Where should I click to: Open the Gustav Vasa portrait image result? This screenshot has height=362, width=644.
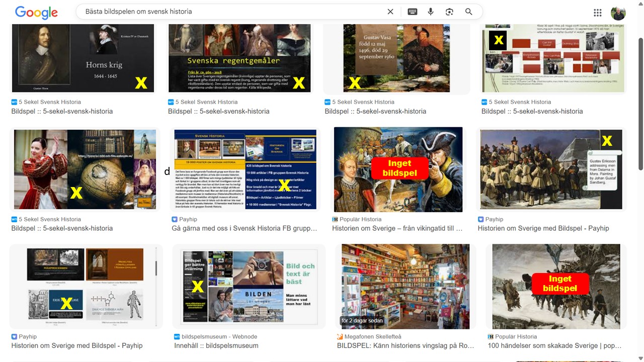[397, 58]
